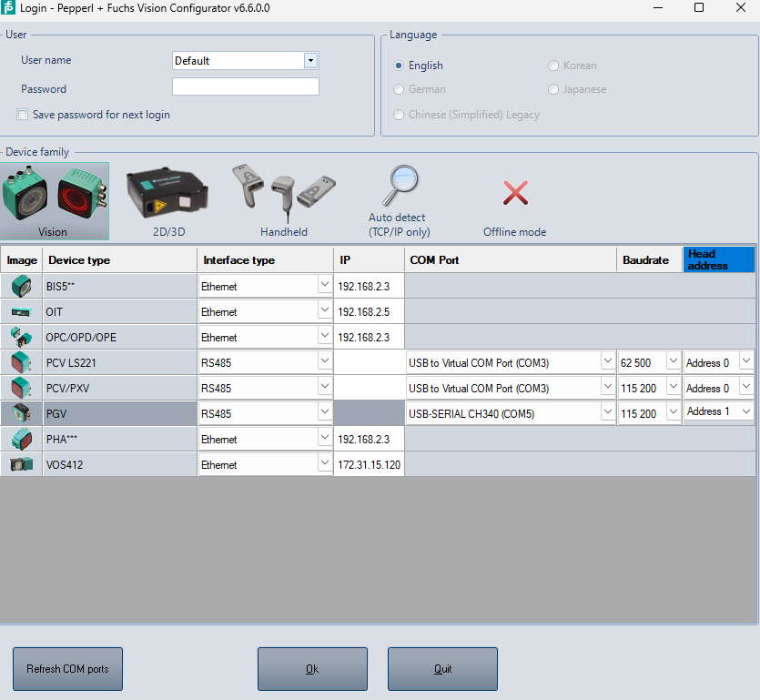The width and height of the screenshot is (760, 700).
Task: Expand PGV COM Port dropdown
Action: point(607,412)
